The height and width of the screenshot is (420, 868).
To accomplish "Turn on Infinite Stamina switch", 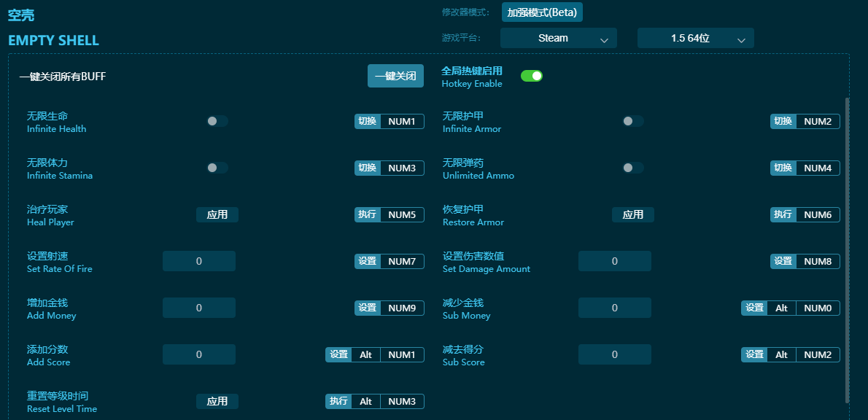I will pos(217,168).
